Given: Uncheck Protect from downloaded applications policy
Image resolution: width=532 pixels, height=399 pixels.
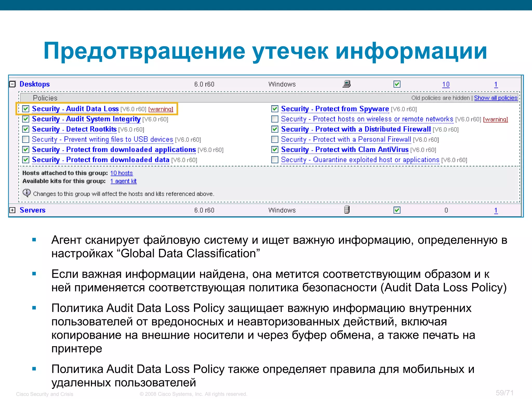Looking at the screenshot, I should 25,150.
